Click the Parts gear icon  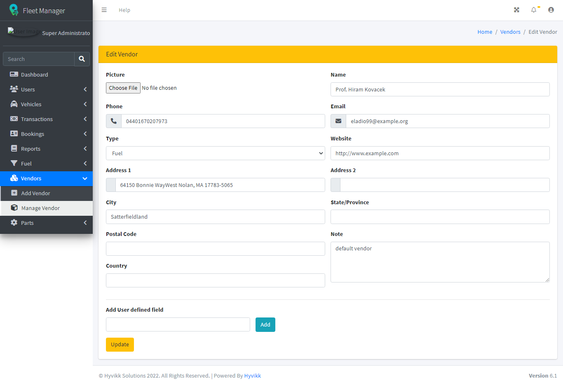[14, 223]
